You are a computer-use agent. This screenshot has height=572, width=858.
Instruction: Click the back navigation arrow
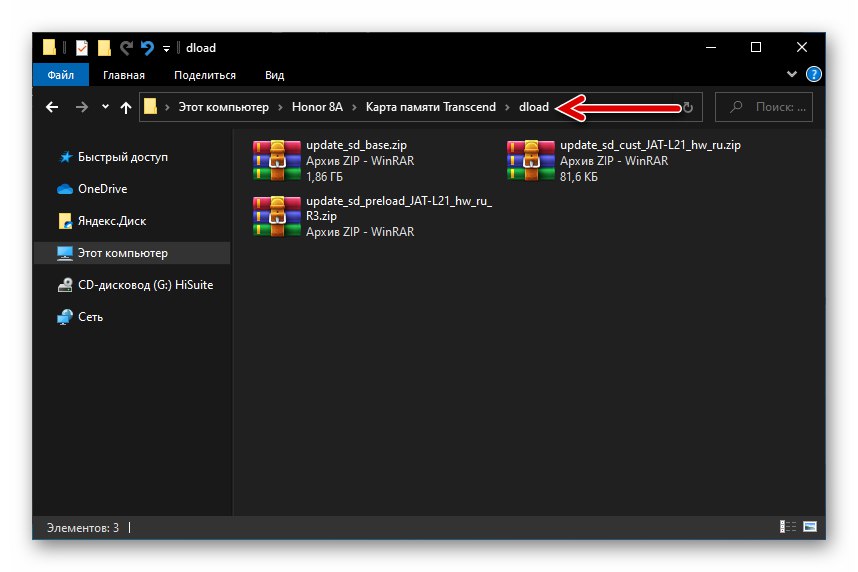tap(52, 107)
